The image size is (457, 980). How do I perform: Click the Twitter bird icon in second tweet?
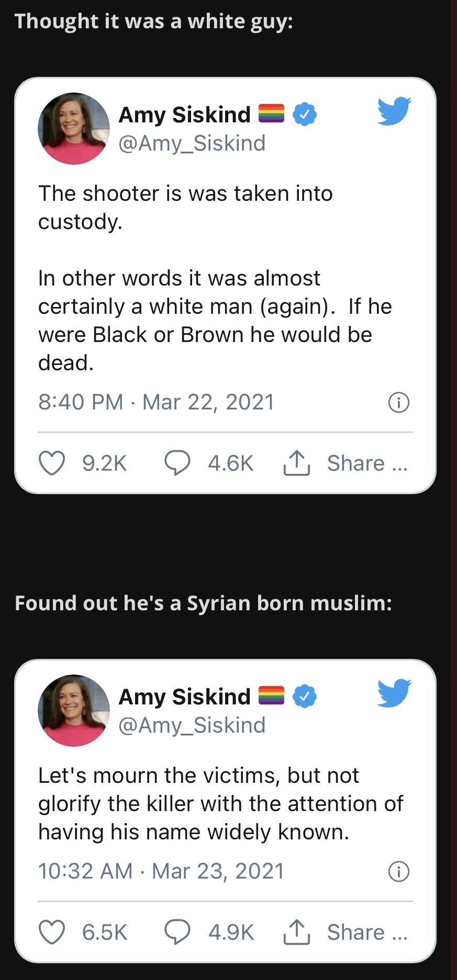point(394,693)
